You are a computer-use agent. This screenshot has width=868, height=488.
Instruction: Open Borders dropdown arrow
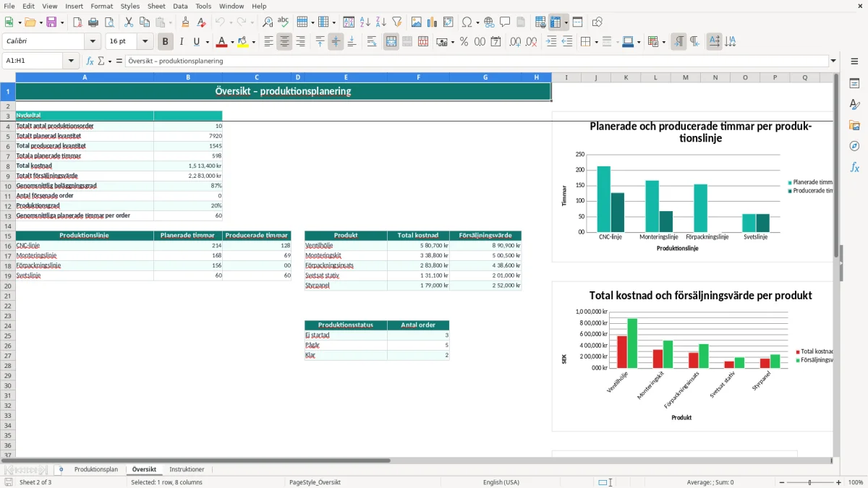[x=597, y=42]
